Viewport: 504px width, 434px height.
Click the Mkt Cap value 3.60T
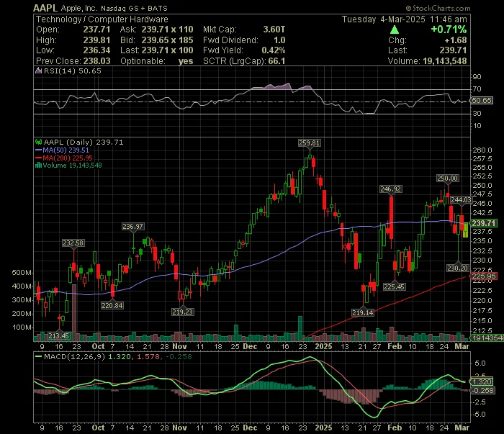[274, 30]
